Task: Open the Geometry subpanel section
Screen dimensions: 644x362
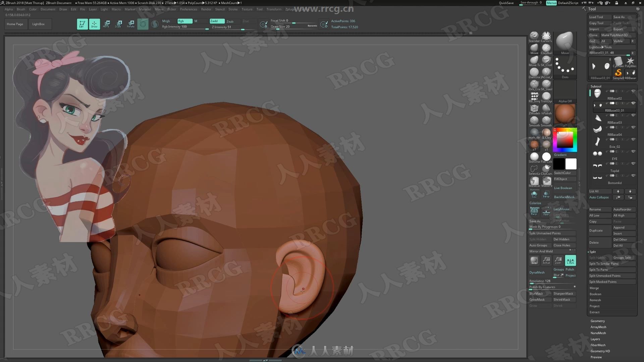Action: [x=597, y=321]
